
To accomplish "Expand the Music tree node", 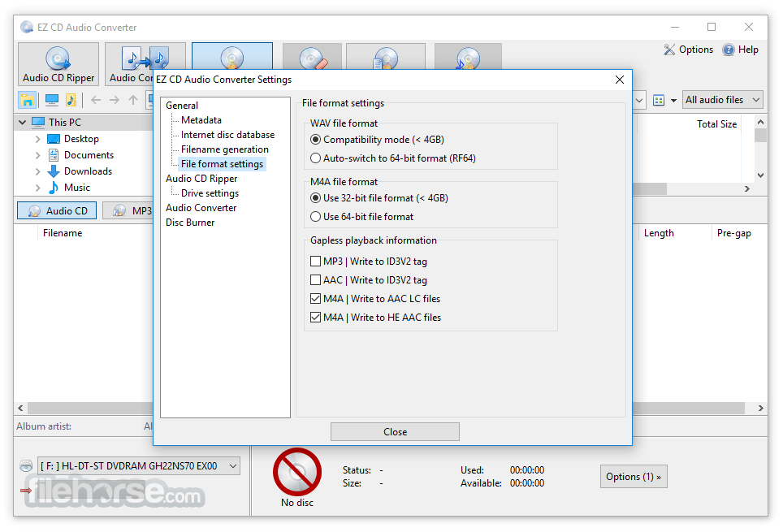I will [38, 188].
